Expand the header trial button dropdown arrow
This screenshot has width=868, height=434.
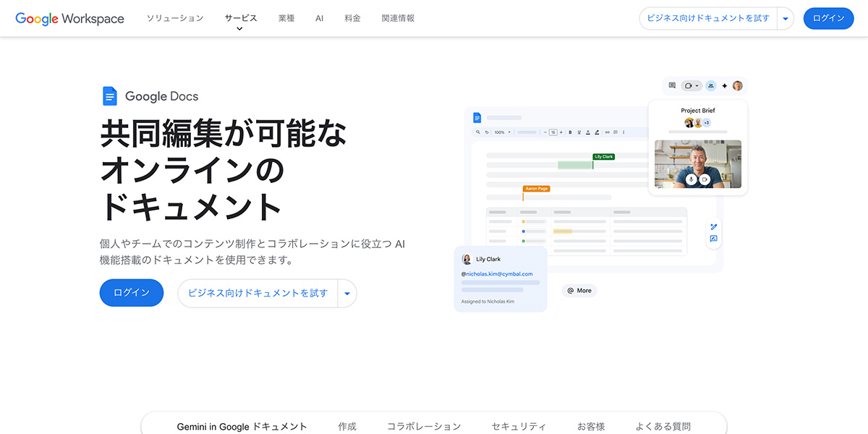(785, 18)
